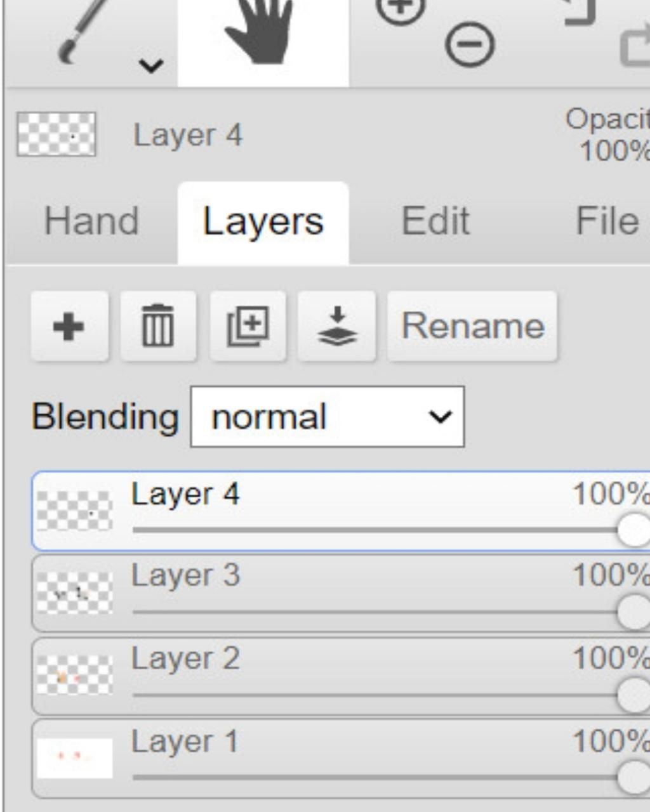Duplicate the layer with copy icon
Image resolution: width=650 pixels, height=812 pixels.
tap(248, 327)
